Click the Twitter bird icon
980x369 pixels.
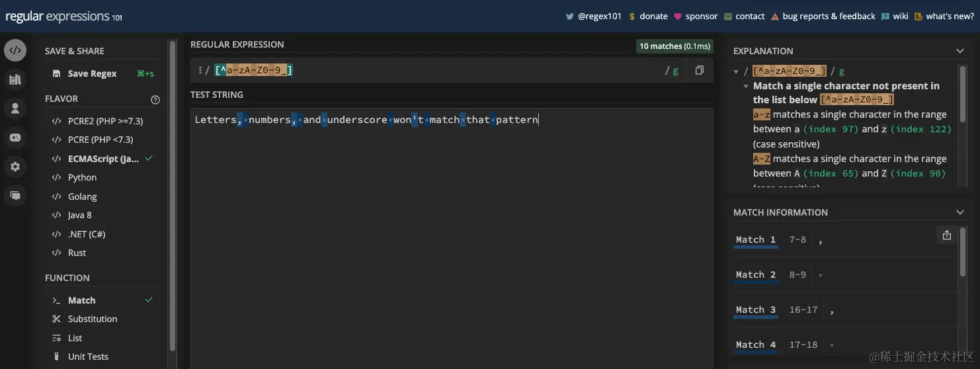point(570,17)
